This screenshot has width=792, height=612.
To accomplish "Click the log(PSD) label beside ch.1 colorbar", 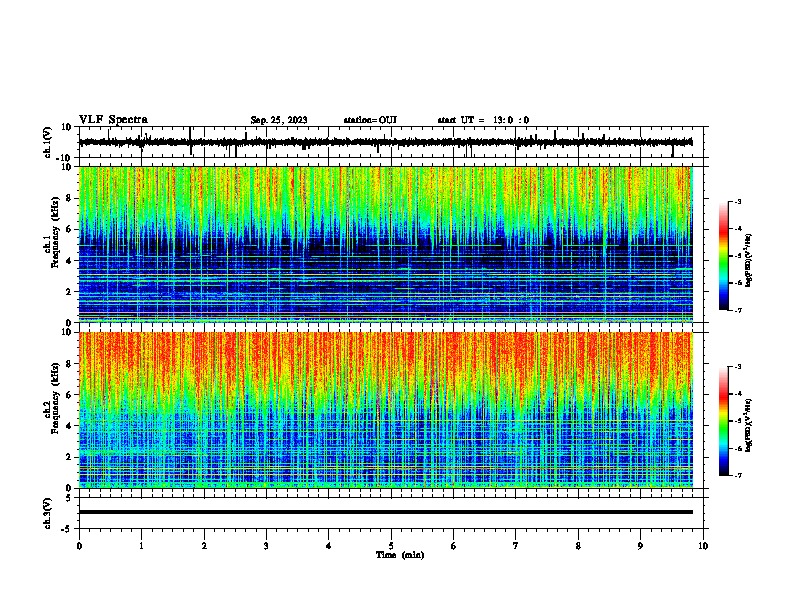I will (x=749, y=260).
